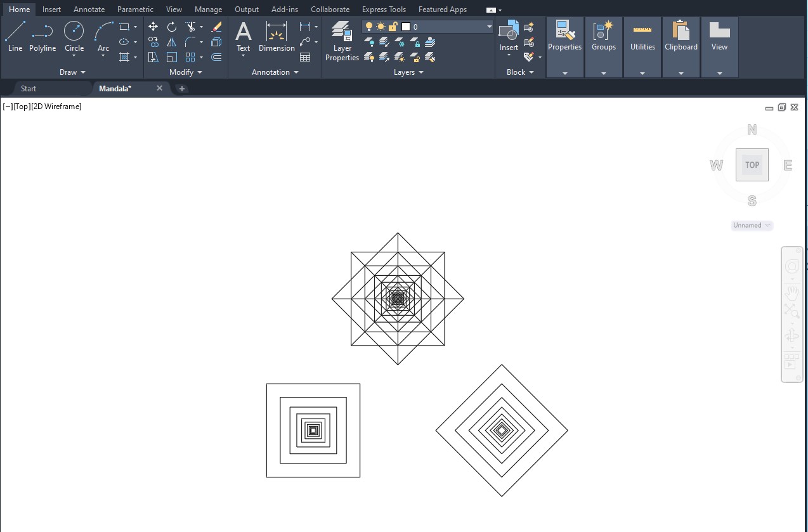This screenshot has width=808, height=532.
Task: Open the Layer Properties manager
Action: pyautogui.click(x=342, y=41)
